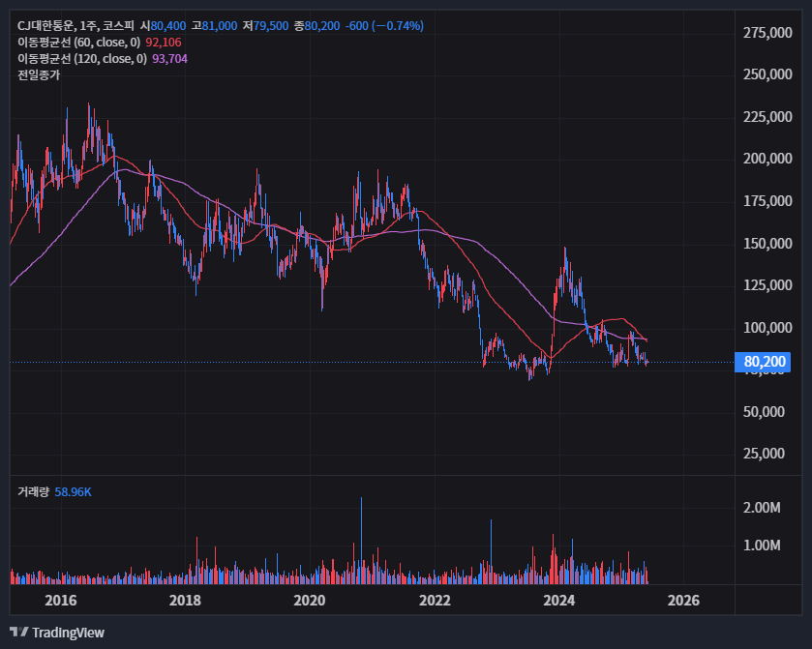Click the 25,000 price axis label
Viewport: 812px width, 649px height.
pos(764,454)
